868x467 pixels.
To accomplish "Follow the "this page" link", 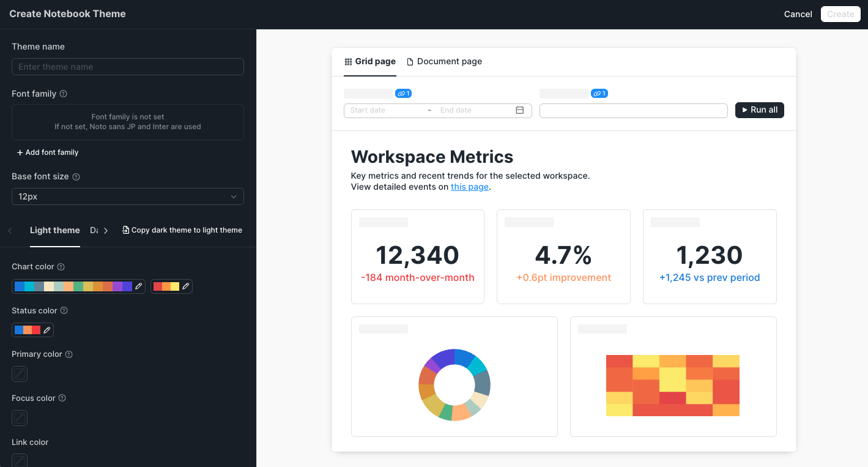I will [x=470, y=187].
